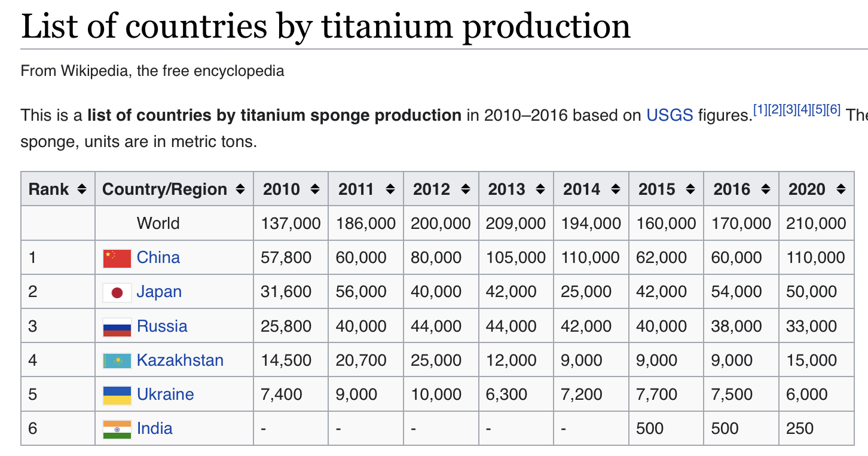The width and height of the screenshot is (868, 456).
Task: Toggle sort order on 2020 column
Action: click(841, 189)
